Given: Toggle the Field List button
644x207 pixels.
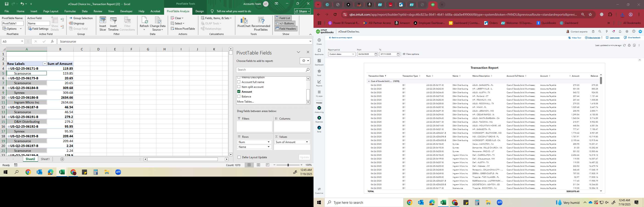Looking at the screenshot, I should (x=283, y=18).
